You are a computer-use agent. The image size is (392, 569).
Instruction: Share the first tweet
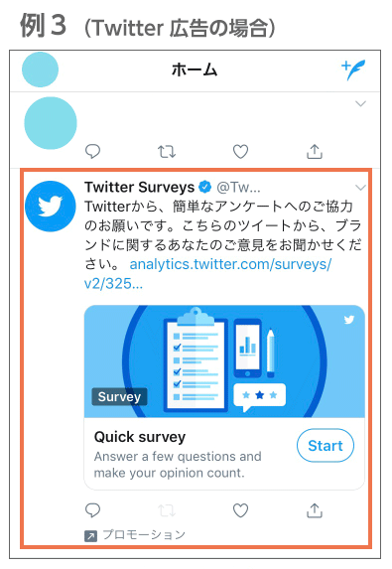coord(315,151)
